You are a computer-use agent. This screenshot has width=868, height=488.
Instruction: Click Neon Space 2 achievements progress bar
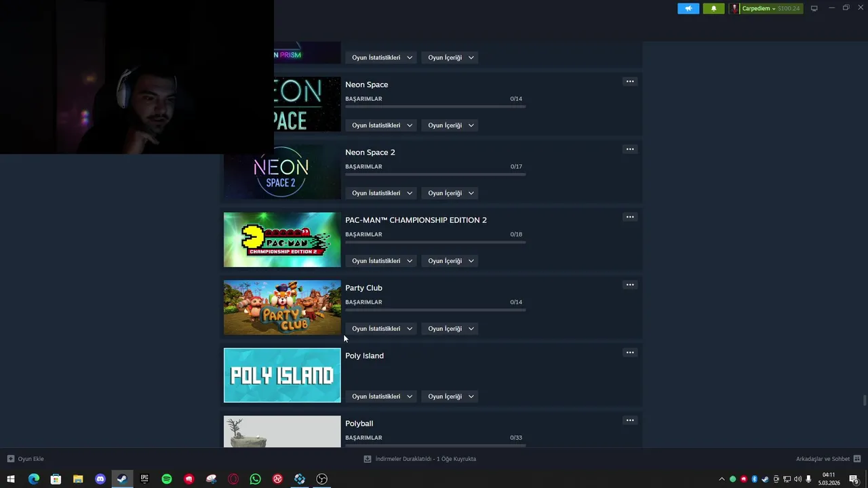pyautogui.click(x=435, y=175)
